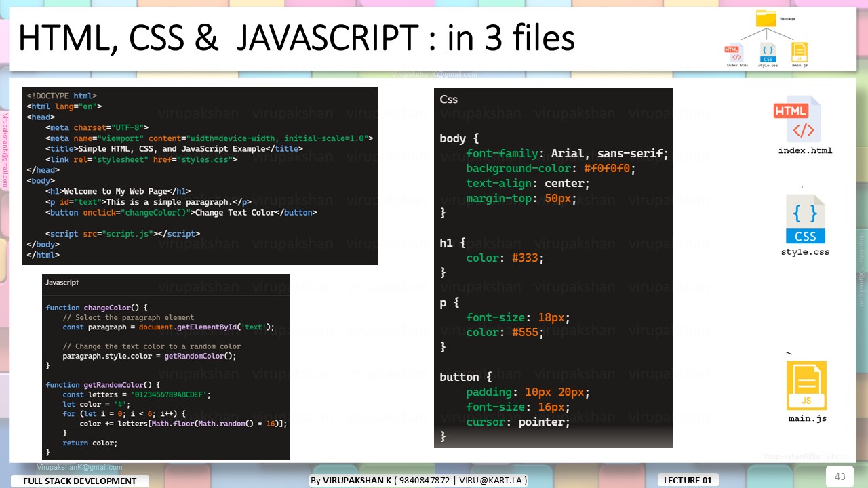Image resolution: width=868 pixels, height=488 pixels.
Task: Click the small JS icon in the folder diagram
Action: point(800,53)
